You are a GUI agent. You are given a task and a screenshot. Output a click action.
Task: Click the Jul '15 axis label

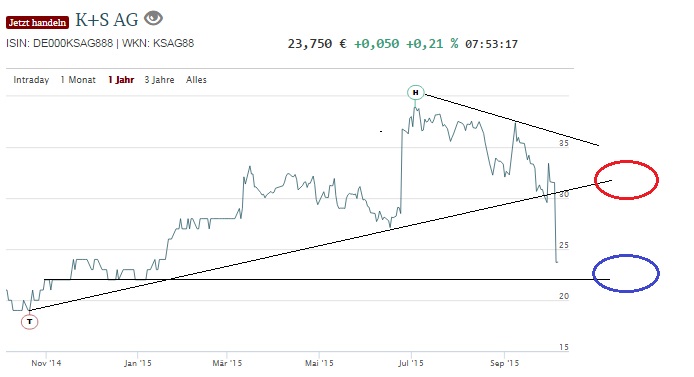(411, 363)
